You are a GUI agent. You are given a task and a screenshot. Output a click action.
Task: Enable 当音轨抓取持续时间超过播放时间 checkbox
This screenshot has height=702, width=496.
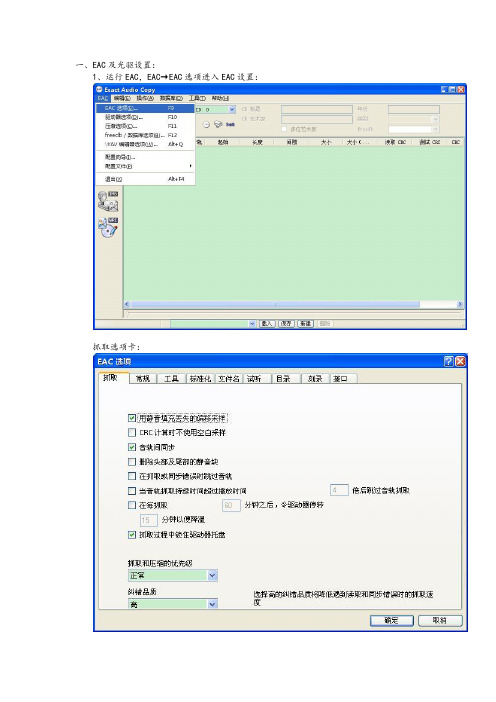tap(132, 491)
